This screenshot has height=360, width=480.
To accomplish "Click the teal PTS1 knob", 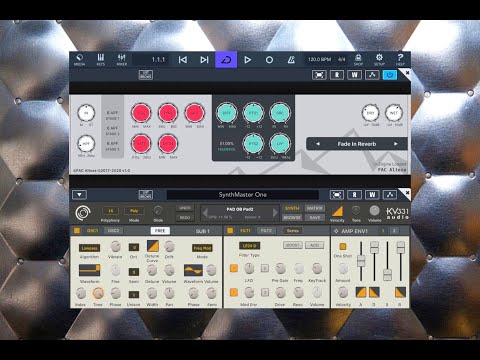I will pos(253,113).
